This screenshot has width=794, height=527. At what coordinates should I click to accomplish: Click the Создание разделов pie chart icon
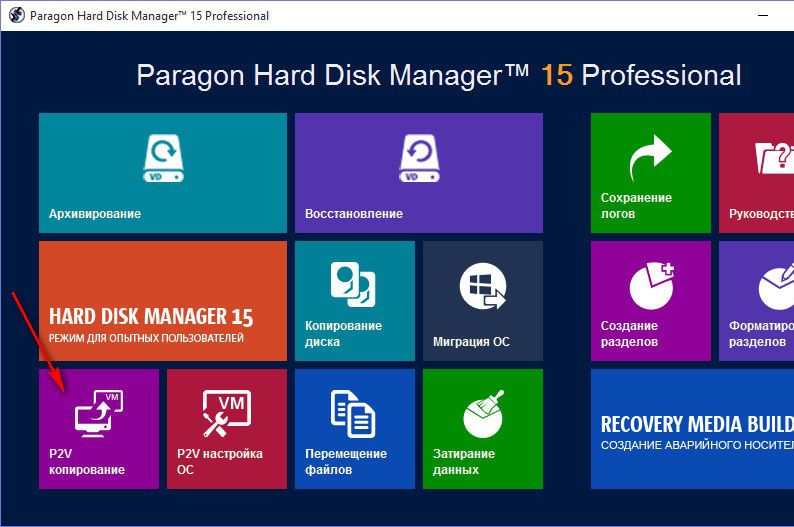pyautogui.click(x=651, y=286)
